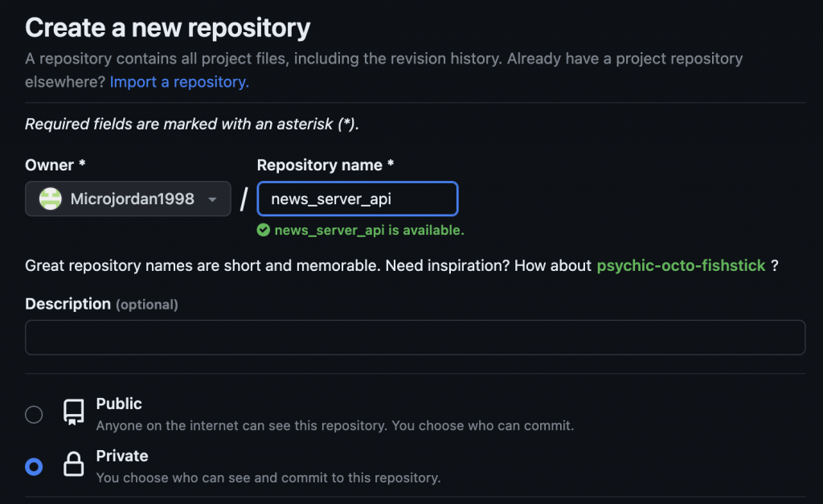
Task: Click the Owner field label
Action: click(x=55, y=165)
